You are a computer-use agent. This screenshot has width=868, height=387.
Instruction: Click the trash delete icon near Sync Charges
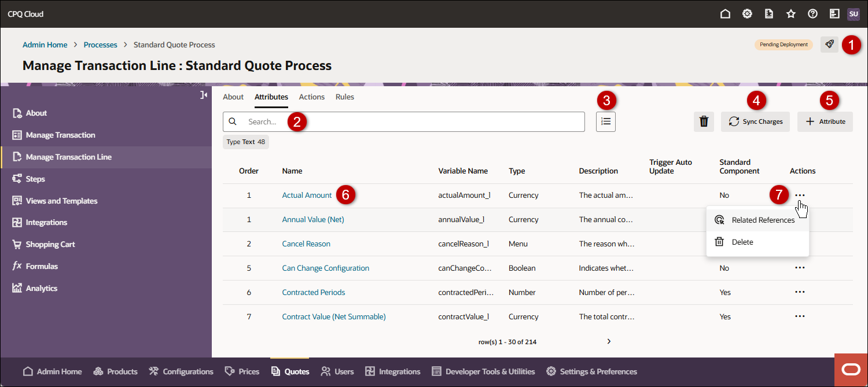(x=704, y=121)
